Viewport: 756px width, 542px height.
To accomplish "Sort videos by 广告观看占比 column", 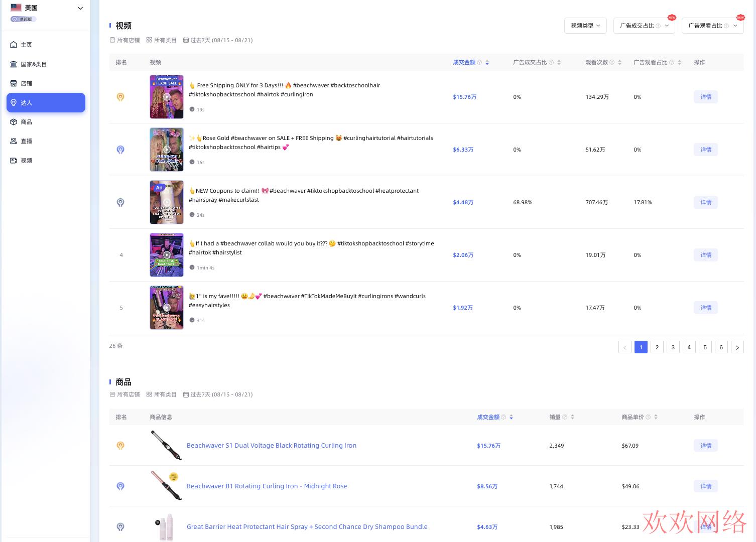I will click(679, 63).
